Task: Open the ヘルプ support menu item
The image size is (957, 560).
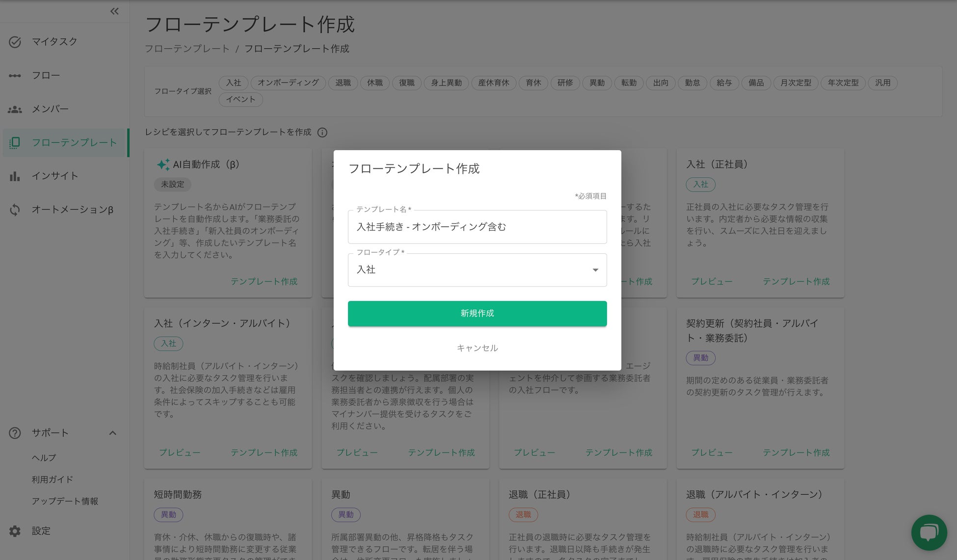Action: pos(44,457)
